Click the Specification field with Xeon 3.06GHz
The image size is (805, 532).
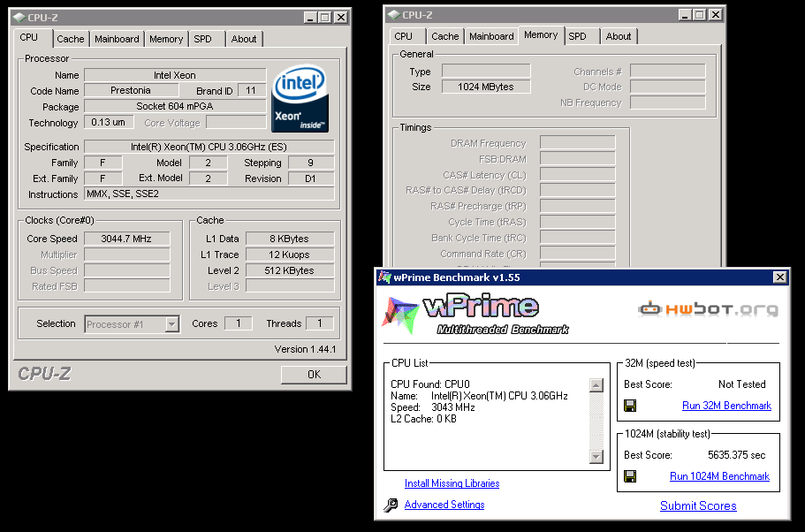209,147
